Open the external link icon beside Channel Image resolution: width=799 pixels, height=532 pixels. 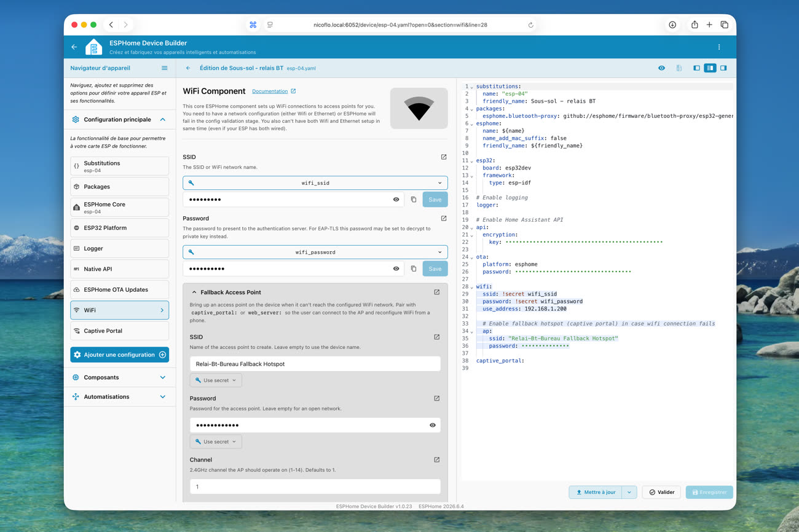[x=436, y=460]
